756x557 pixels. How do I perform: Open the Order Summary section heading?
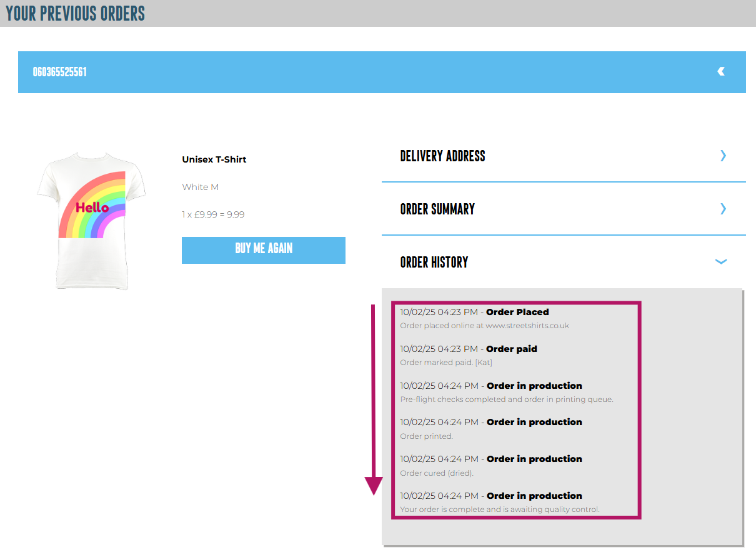click(x=437, y=209)
